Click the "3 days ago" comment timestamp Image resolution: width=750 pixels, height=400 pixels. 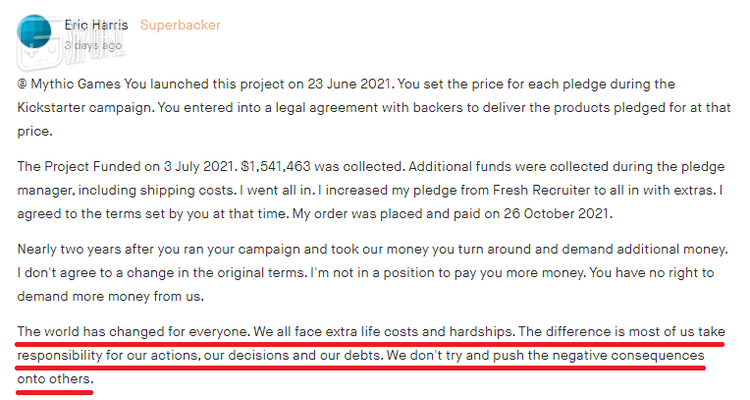coord(93,45)
